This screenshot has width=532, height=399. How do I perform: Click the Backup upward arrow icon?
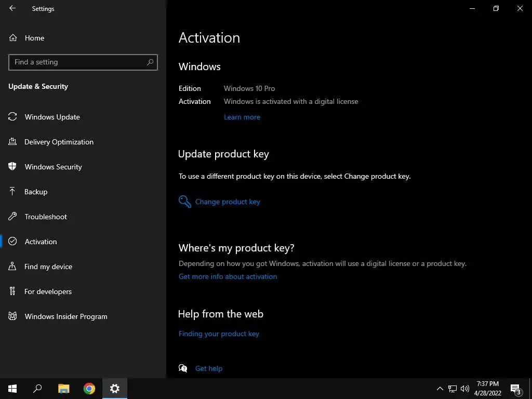click(12, 191)
